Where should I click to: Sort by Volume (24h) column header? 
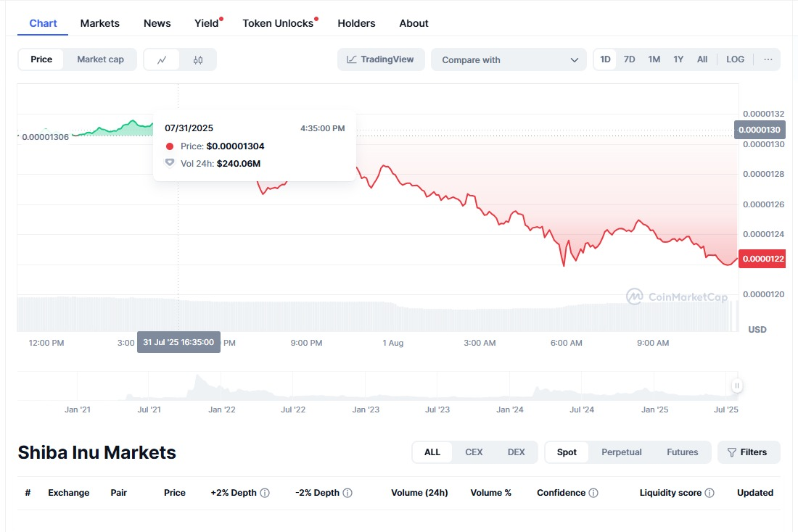pos(419,493)
